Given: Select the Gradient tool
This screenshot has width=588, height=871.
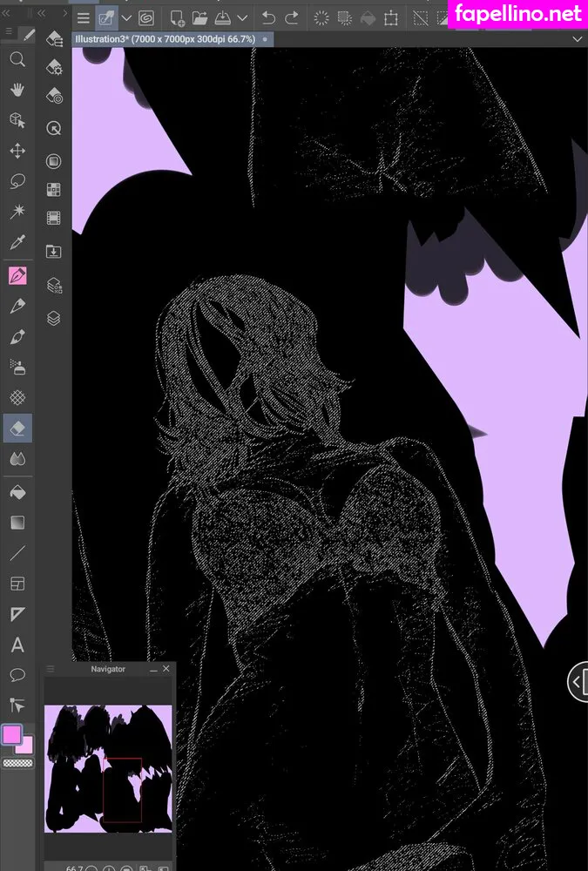Looking at the screenshot, I should point(17,523).
